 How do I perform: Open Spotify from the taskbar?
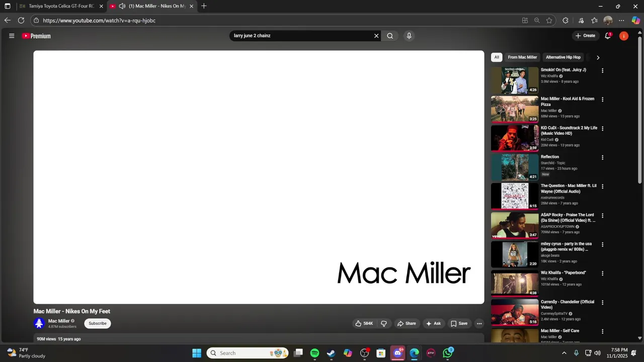click(314, 353)
